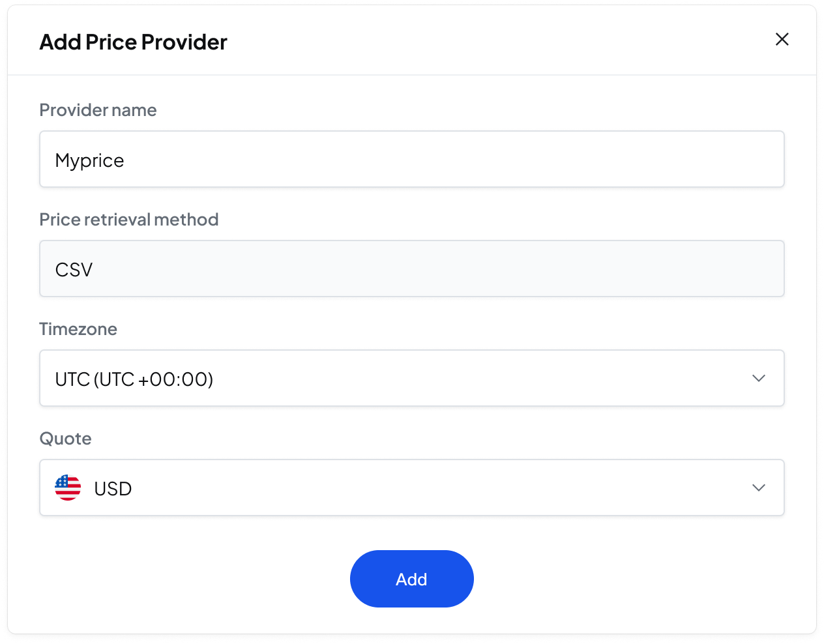Open the Timezone combo box
The height and width of the screenshot is (644, 824).
click(411, 378)
